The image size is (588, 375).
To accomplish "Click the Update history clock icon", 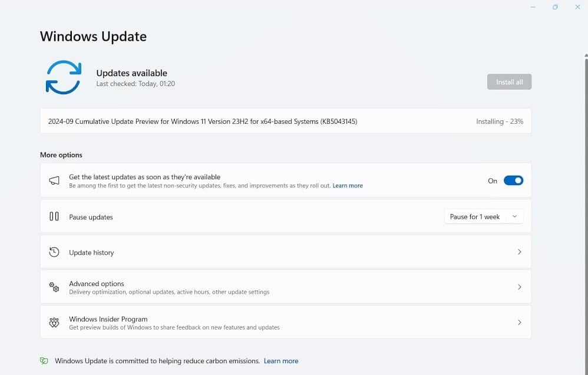I will 54,252.
